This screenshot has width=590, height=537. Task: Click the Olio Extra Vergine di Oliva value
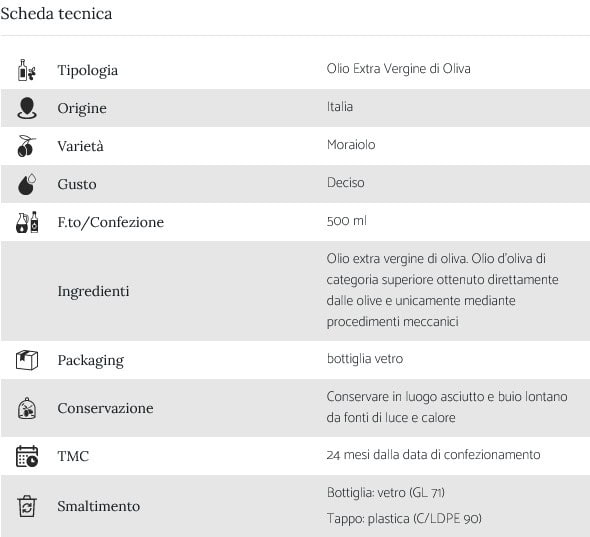(x=398, y=69)
